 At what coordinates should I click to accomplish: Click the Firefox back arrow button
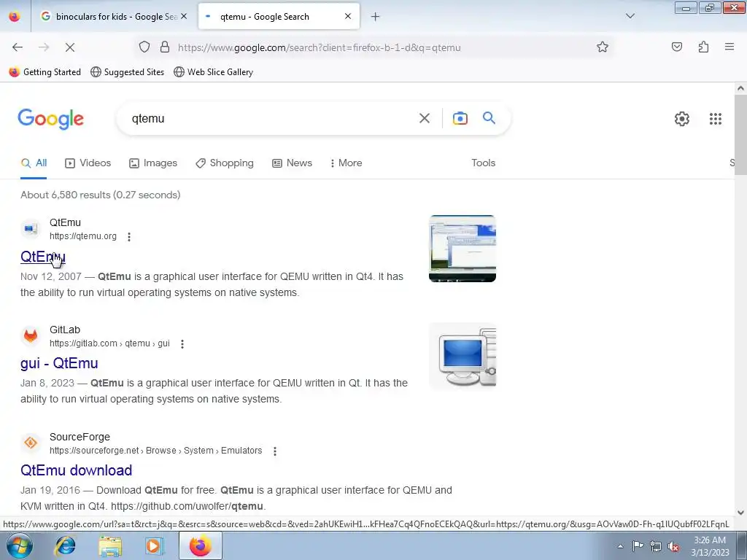tap(18, 47)
